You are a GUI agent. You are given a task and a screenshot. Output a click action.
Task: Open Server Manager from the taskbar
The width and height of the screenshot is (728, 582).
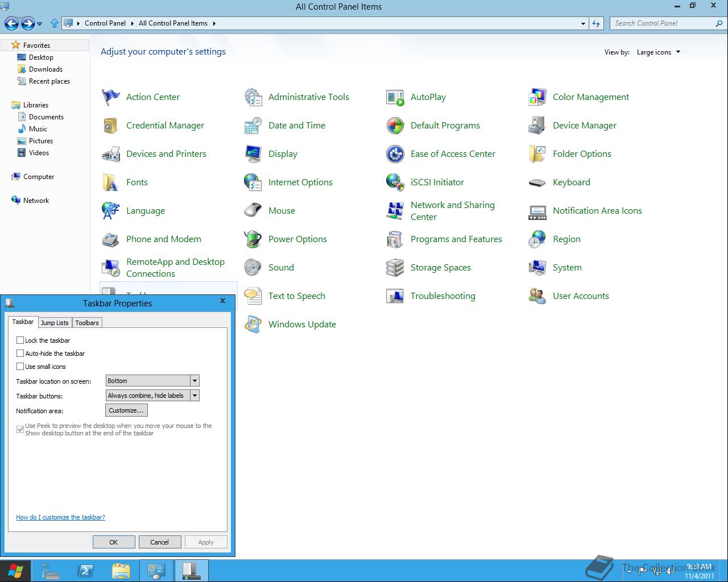point(51,571)
